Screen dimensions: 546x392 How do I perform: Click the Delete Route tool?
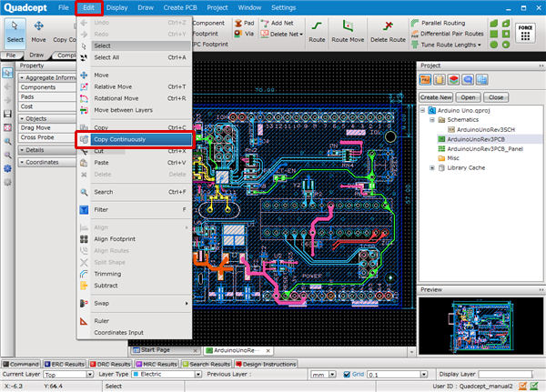tap(389, 34)
